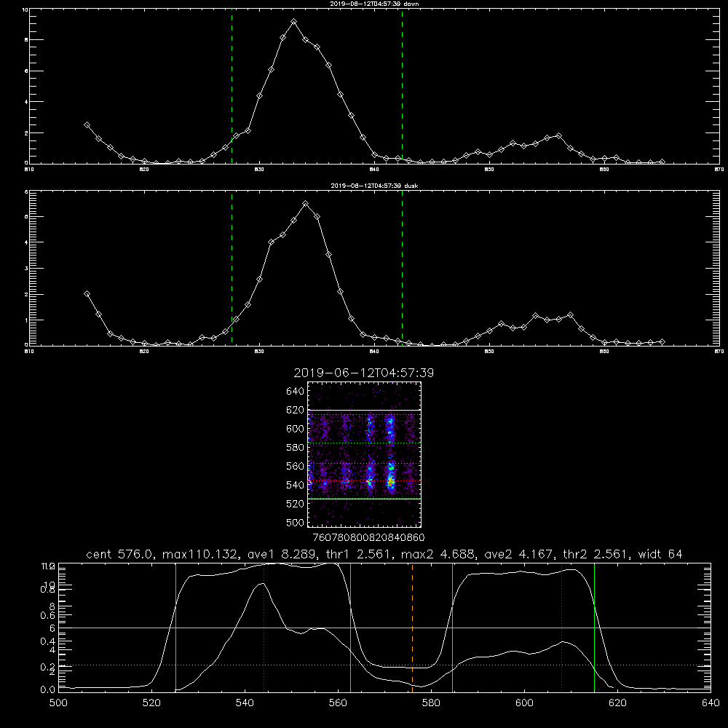Click the '640' x-axis label of bottom plot
728x728 pixels.
711,703
